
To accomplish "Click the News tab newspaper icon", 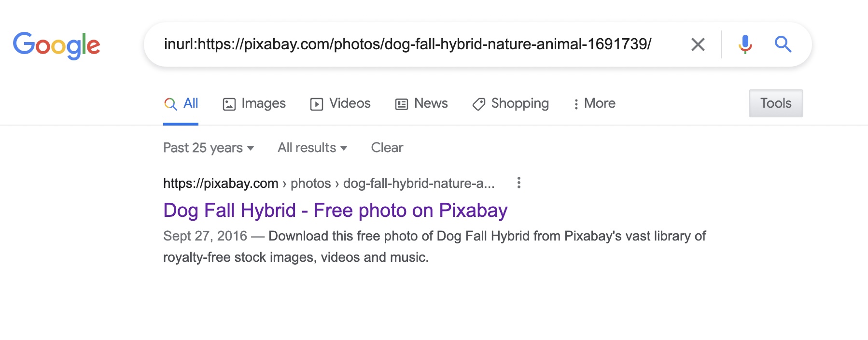I will (x=402, y=104).
